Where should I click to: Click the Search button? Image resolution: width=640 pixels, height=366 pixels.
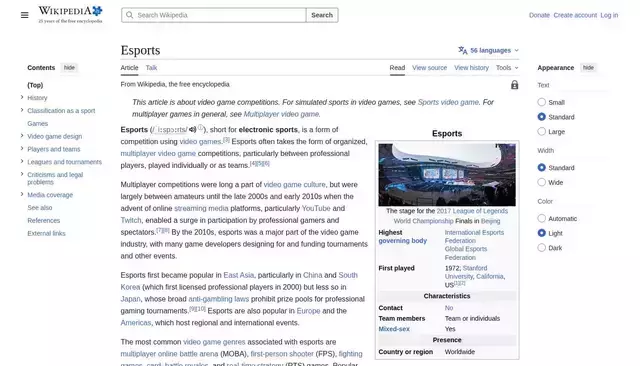tap(322, 15)
